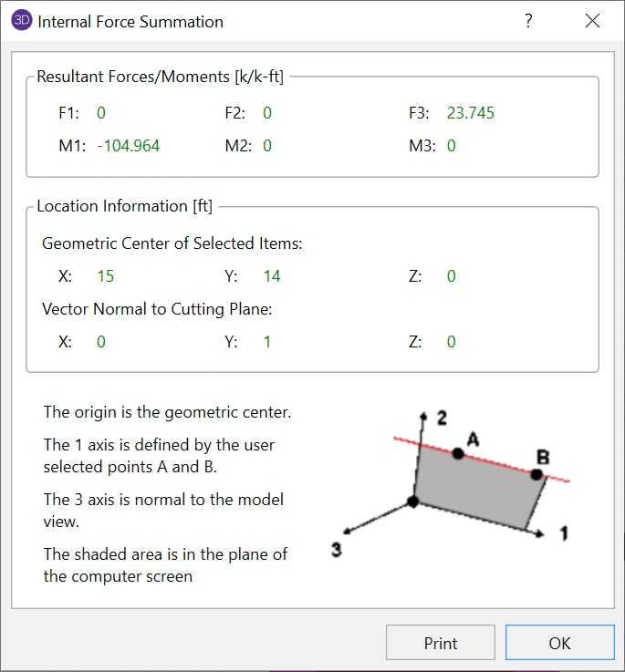This screenshot has height=672, width=625.
Task: Click the 3D app icon in title bar
Action: 23,21
